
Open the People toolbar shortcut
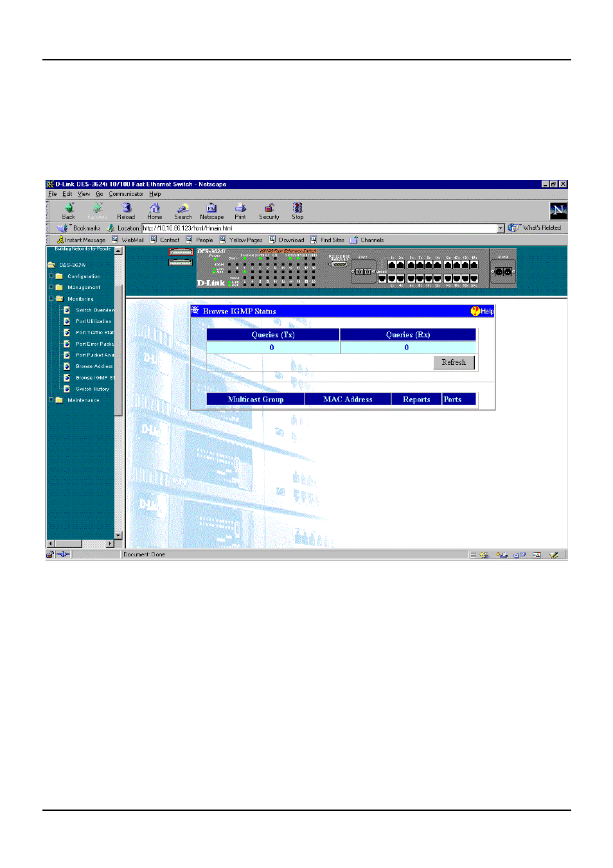coord(200,240)
